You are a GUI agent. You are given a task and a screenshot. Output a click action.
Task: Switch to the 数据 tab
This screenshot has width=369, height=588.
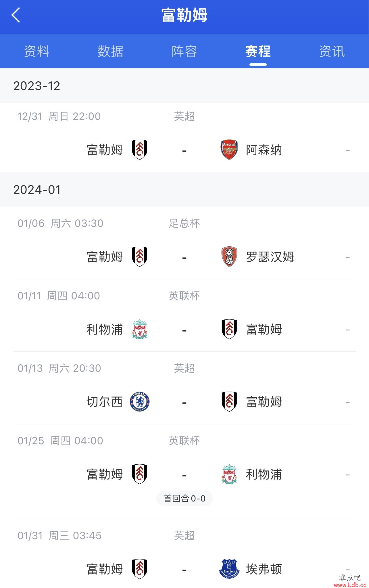tap(111, 51)
